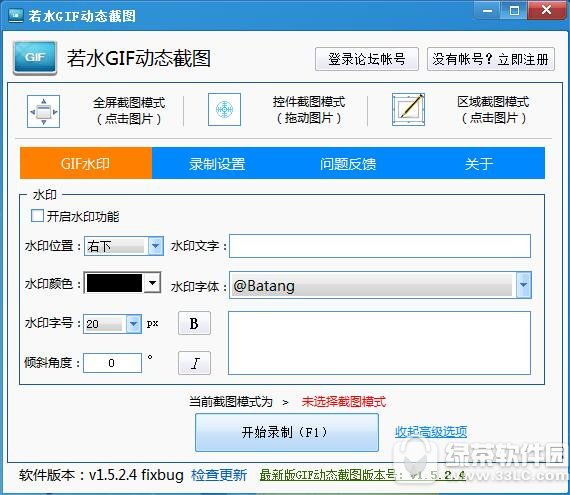Click the 未选择截图模式 status text
This screenshot has width=570, height=495.
pos(344,402)
